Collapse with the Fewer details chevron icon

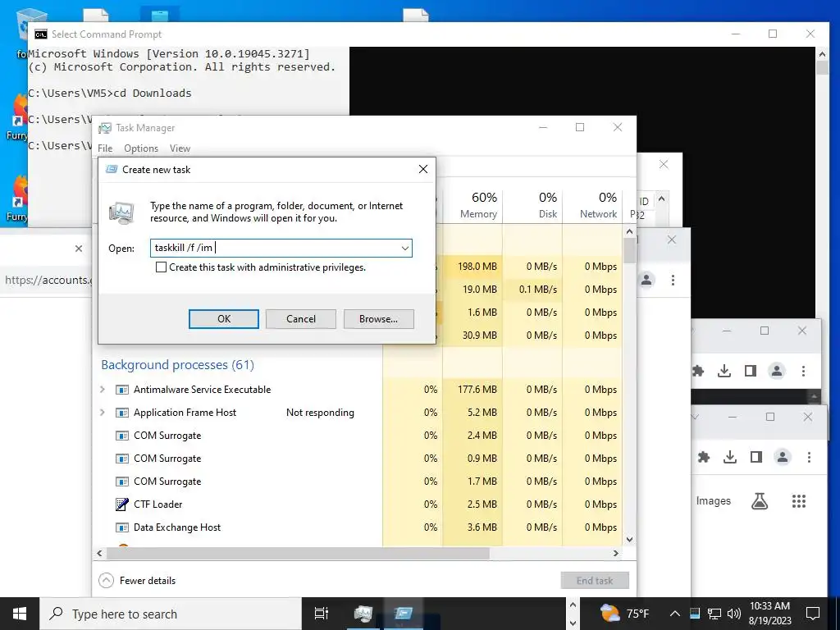coord(106,580)
